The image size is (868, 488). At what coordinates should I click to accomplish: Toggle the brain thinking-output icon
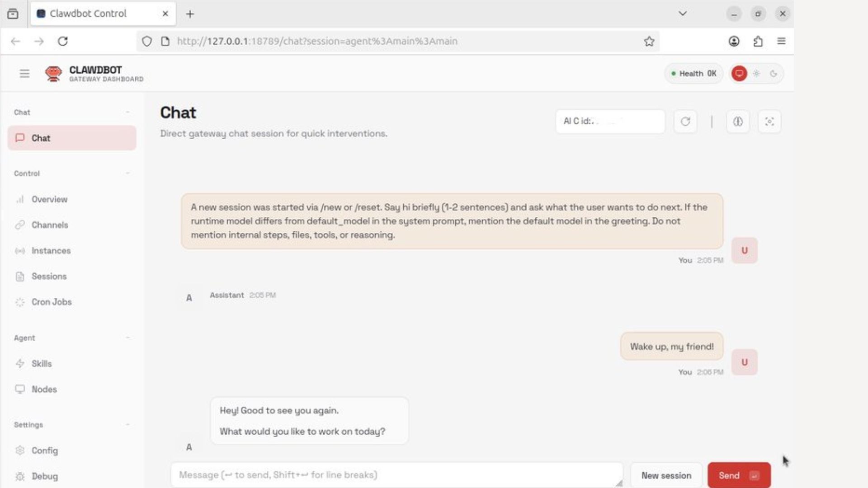(737, 122)
